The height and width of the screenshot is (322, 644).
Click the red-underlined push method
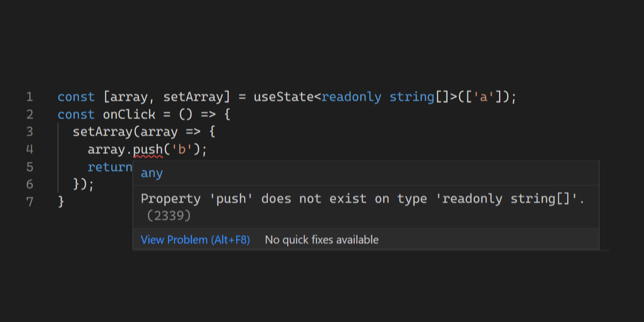(148, 150)
